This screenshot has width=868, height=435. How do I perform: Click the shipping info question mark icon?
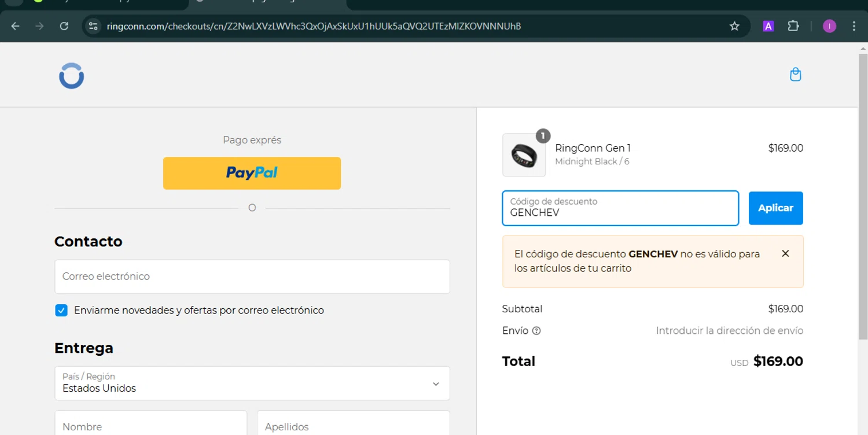[536, 331]
